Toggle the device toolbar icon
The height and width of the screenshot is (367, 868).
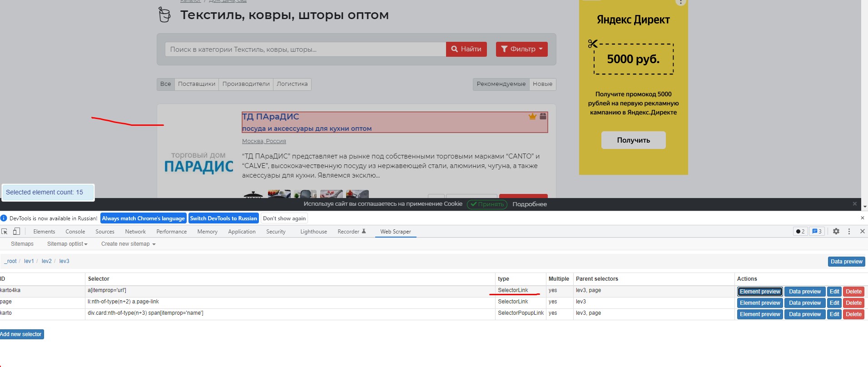16,232
